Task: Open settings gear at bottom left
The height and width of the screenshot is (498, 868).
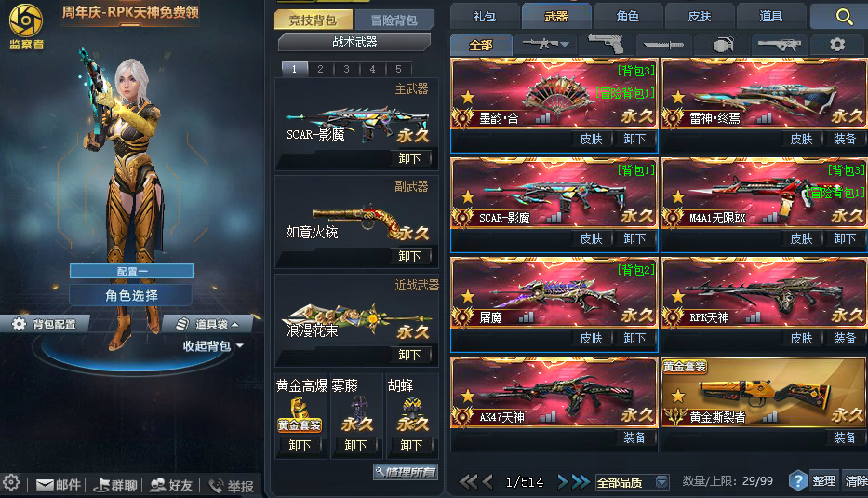Action: (11, 482)
